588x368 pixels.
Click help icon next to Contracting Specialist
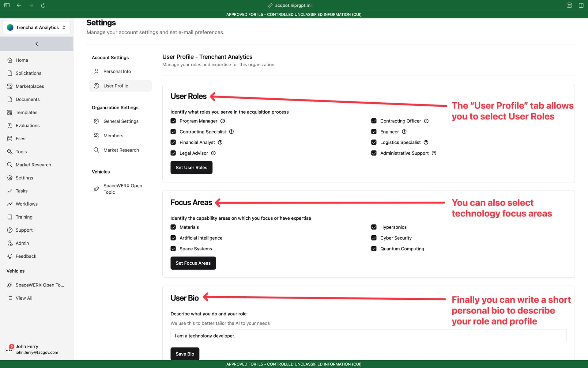point(232,132)
